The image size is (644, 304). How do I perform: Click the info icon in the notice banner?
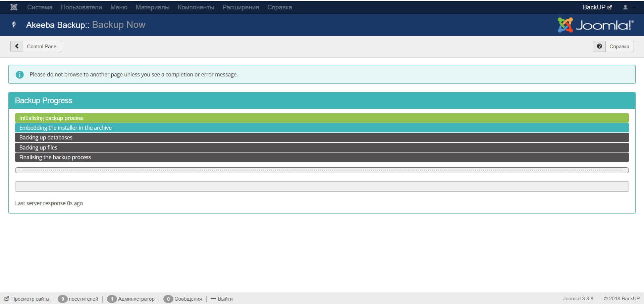click(20, 74)
